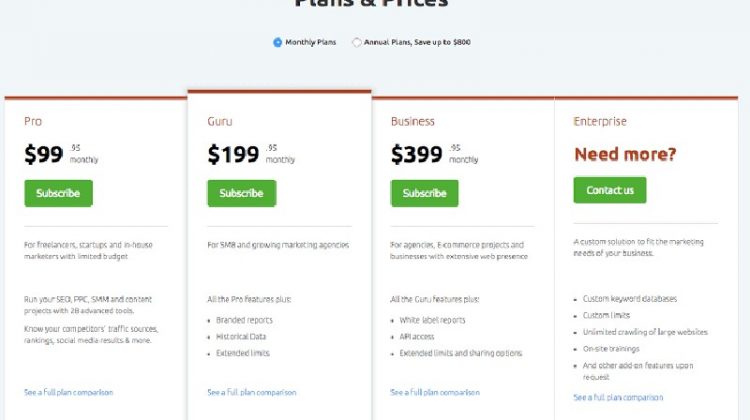Click the Enterprise Contact us button

point(610,190)
